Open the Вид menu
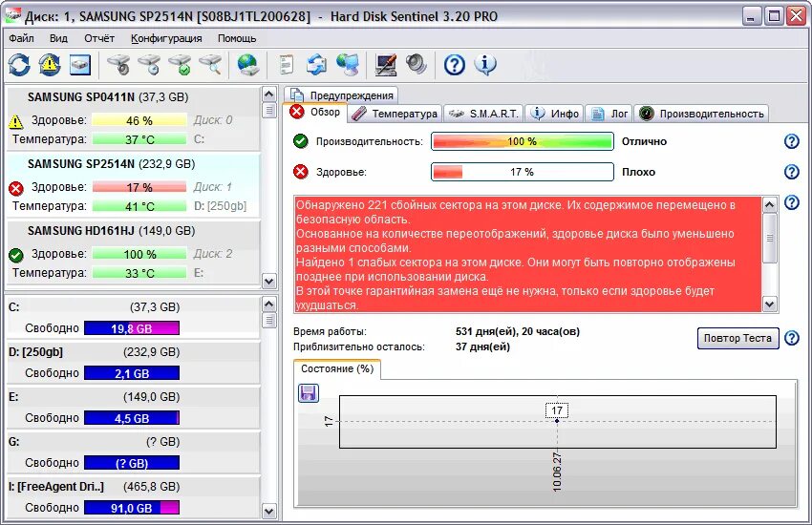 tap(58, 38)
